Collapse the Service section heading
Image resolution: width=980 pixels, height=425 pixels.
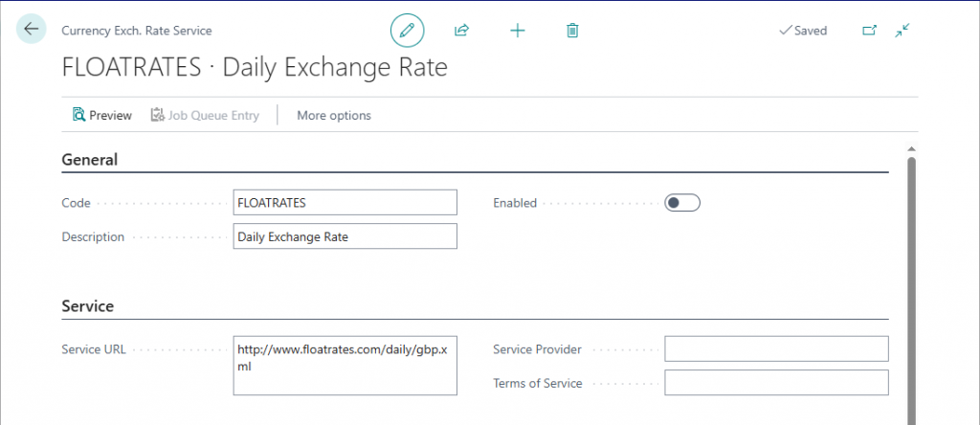click(88, 306)
